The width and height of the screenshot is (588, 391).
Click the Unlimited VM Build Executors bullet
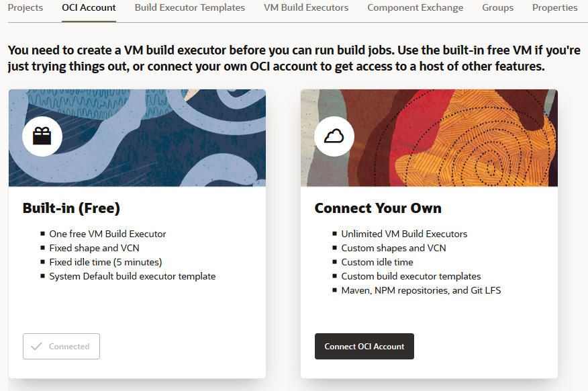coord(404,234)
